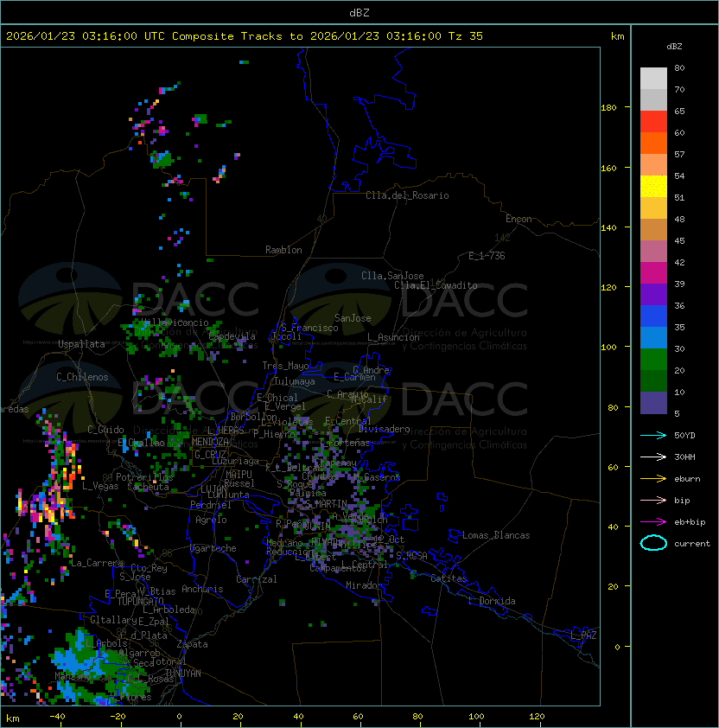This screenshot has height=728, width=719.
Task: Click the dBZ title at top
Action: (359, 13)
